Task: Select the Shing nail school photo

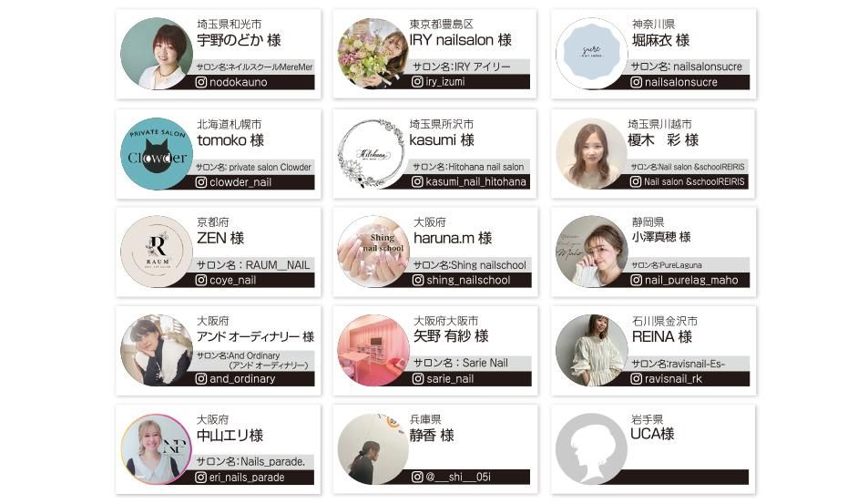Action: click(x=373, y=252)
